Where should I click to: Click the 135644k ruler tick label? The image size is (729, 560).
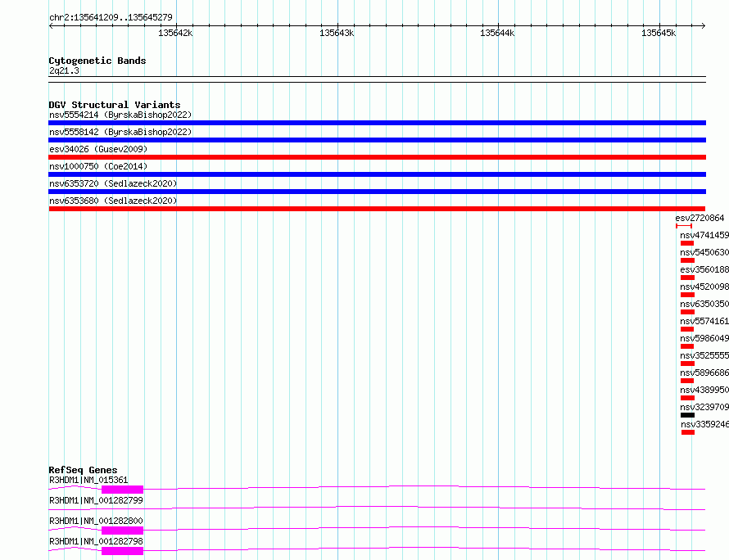pos(497,33)
